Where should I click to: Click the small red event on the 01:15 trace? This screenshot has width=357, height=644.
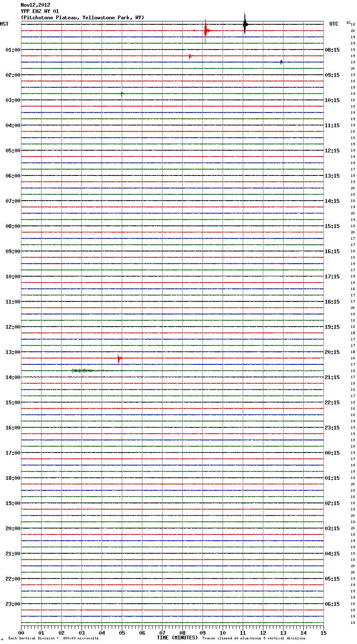pos(190,56)
